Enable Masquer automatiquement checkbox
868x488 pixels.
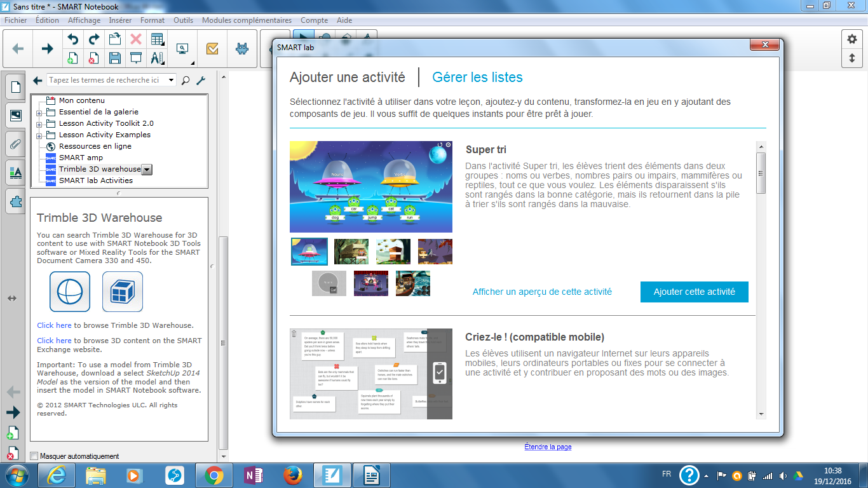coord(34,456)
